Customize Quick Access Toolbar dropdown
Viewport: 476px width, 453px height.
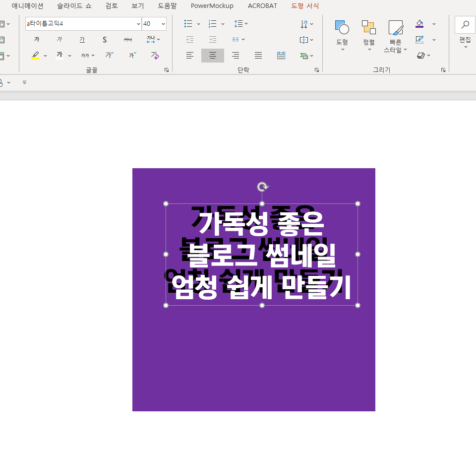pos(25,82)
